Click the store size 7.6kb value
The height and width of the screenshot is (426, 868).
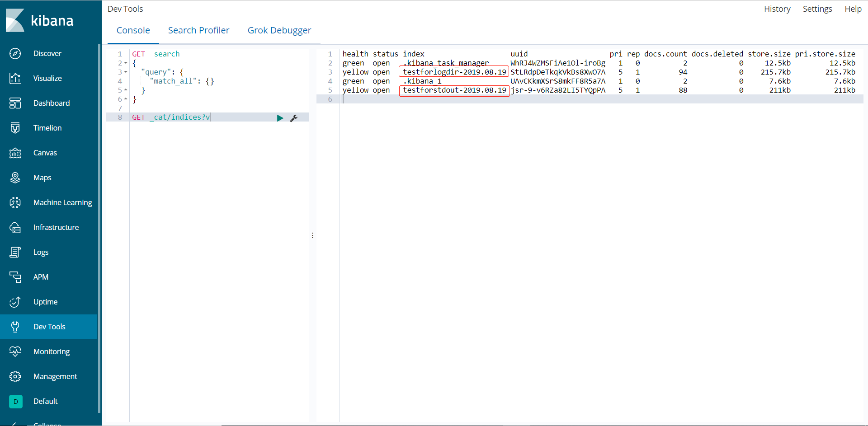780,81
